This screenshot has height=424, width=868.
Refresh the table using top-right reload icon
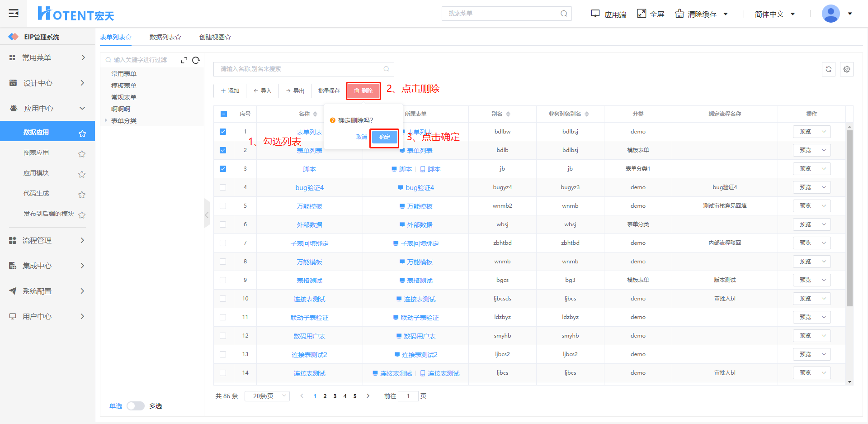click(828, 69)
